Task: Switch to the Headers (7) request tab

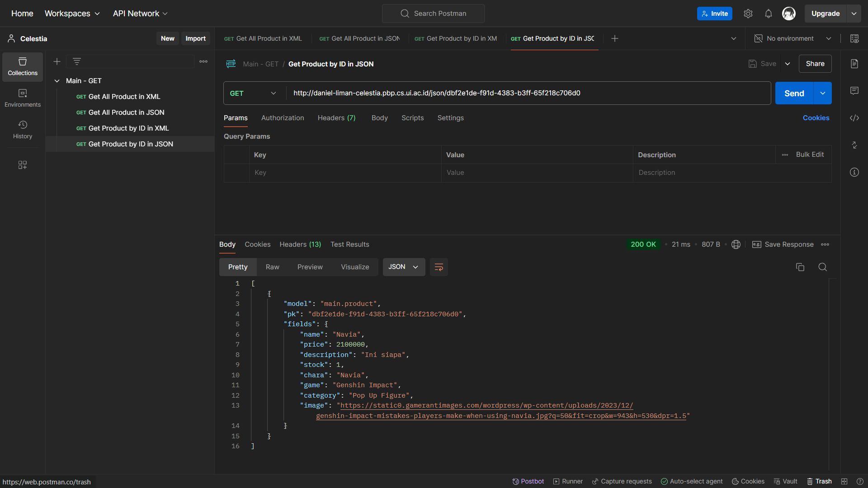Action: click(x=336, y=118)
